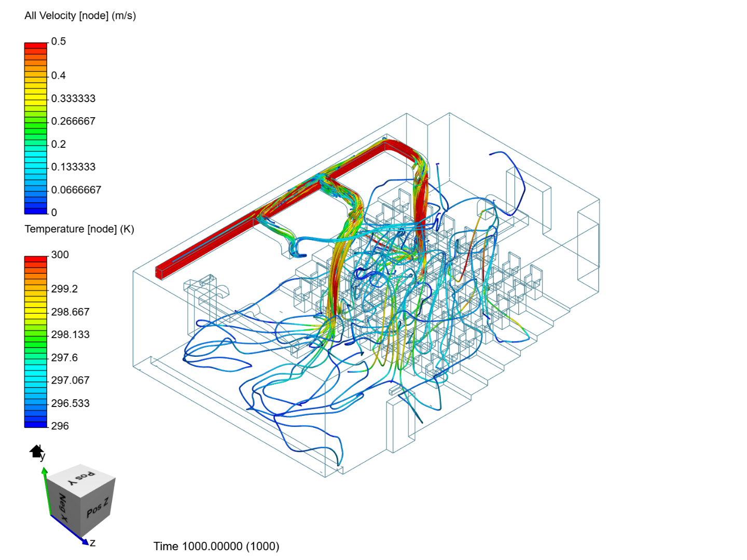Select the 0.5 velocity legend label
This screenshot has width=747, height=560.
pos(59,41)
